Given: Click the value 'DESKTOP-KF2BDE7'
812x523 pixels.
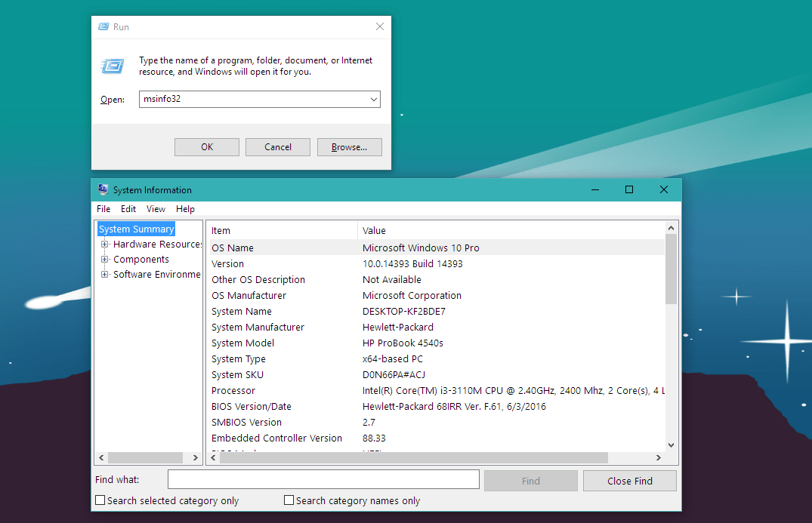Looking at the screenshot, I should pyautogui.click(x=404, y=312).
